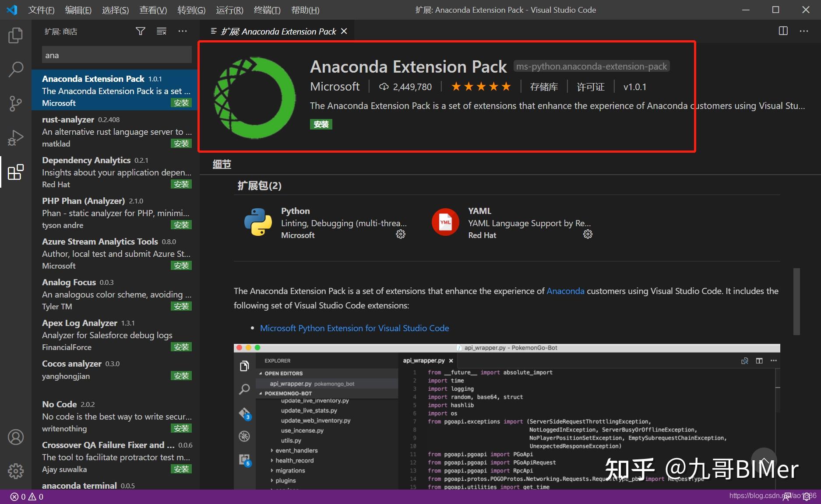
Task: Open the extensions view more actions menu
Action: [183, 31]
